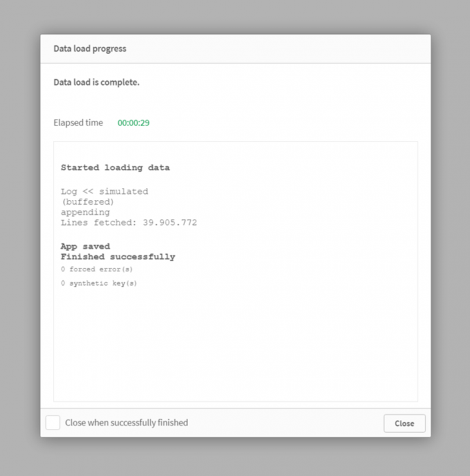This screenshot has width=470, height=476.
Task: Dismiss the dialog via Close
Action: [405, 423]
